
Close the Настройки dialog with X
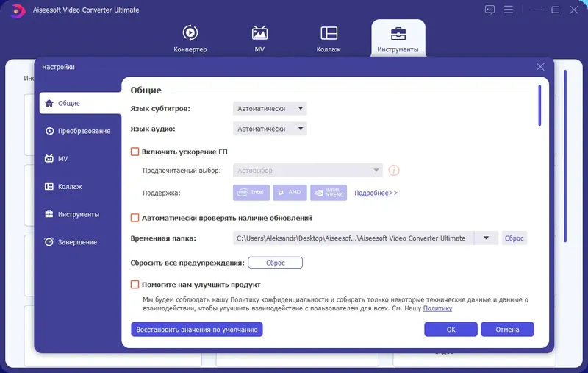tap(540, 67)
